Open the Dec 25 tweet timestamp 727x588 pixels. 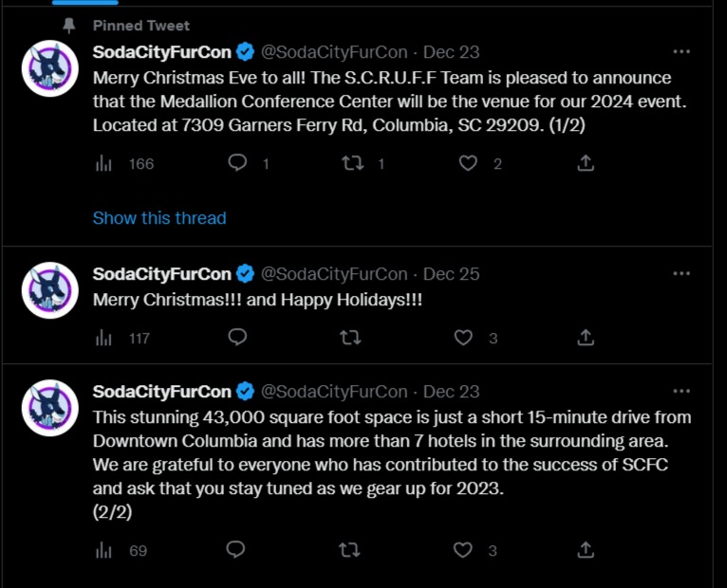(x=451, y=274)
